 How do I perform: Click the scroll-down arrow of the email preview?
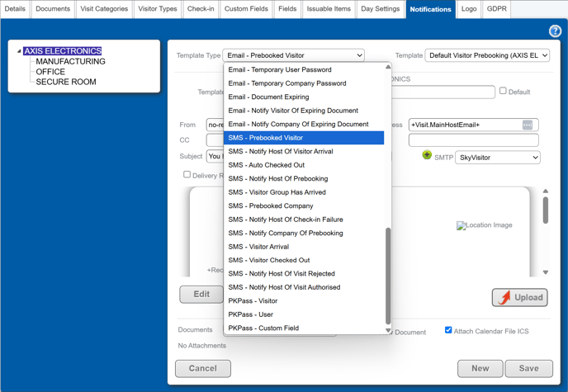point(545,272)
